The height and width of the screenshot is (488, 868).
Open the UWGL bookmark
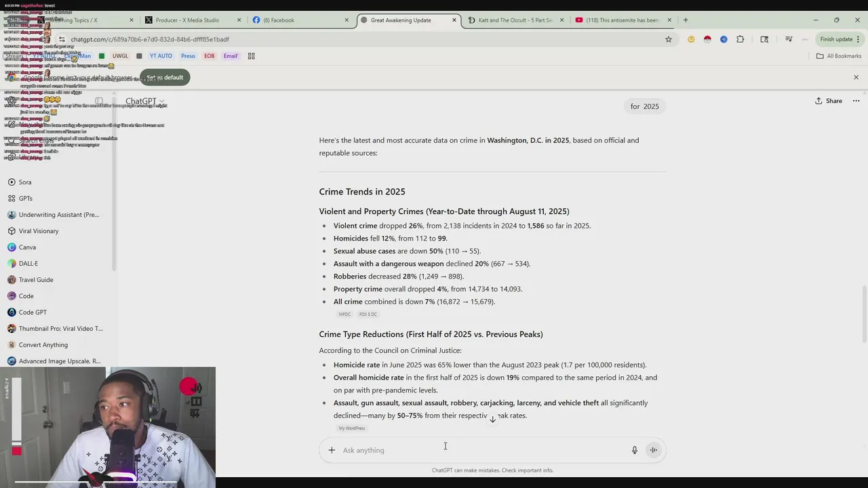120,56
